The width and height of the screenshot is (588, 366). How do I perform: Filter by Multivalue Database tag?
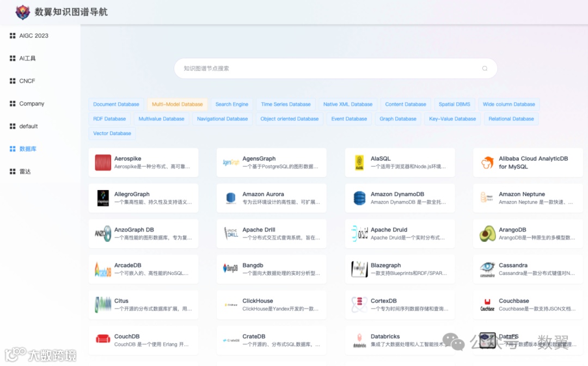point(162,119)
